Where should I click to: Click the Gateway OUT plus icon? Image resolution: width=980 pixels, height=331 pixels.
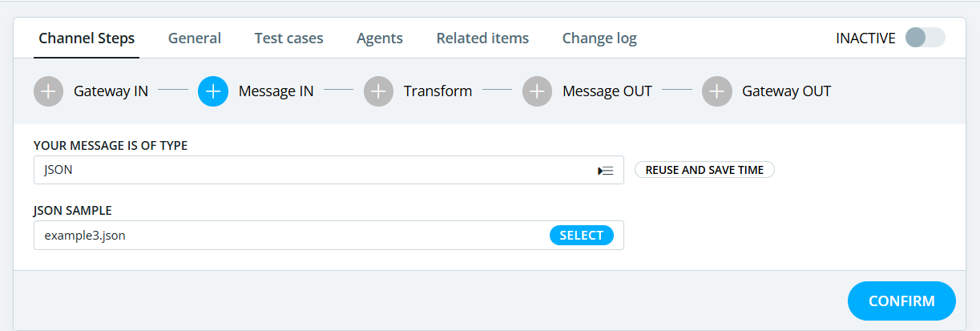(717, 91)
